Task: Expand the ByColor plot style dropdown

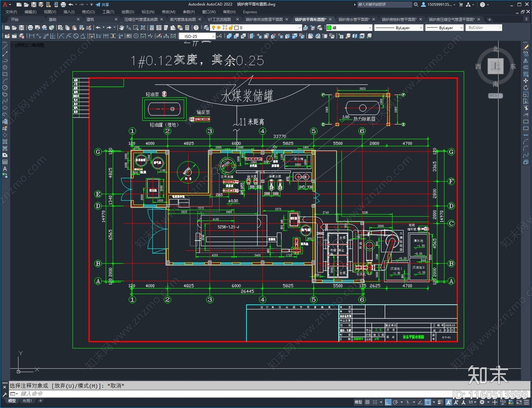Action: click(484, 28)
